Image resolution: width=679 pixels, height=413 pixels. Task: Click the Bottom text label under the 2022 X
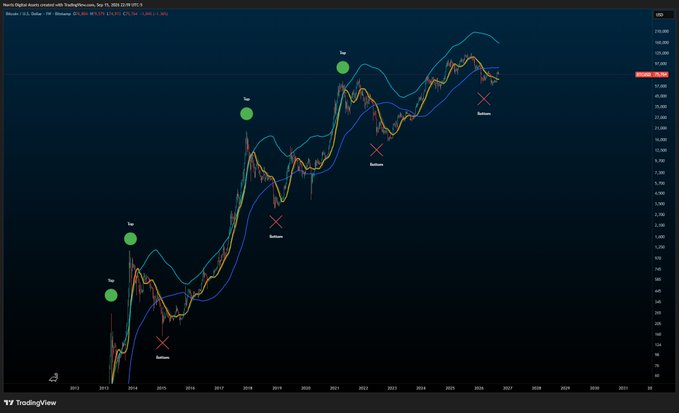click(x=376, y=165)
